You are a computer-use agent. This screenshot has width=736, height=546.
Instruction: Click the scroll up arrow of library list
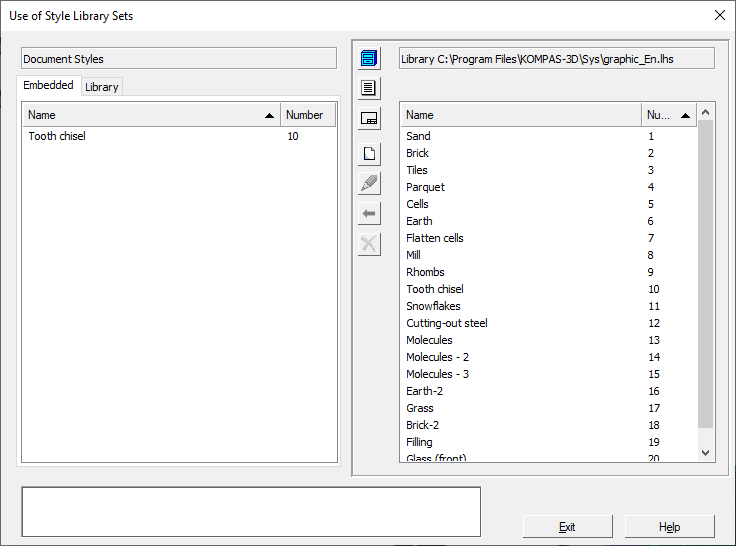tap(706, 113)
